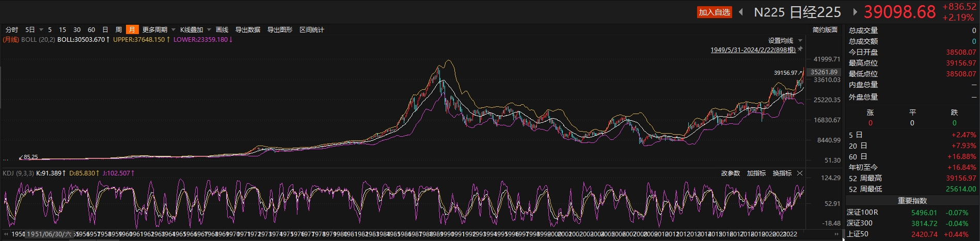Click 导出图形 to export chart image

pyautogui.click(x=279, y=30)
